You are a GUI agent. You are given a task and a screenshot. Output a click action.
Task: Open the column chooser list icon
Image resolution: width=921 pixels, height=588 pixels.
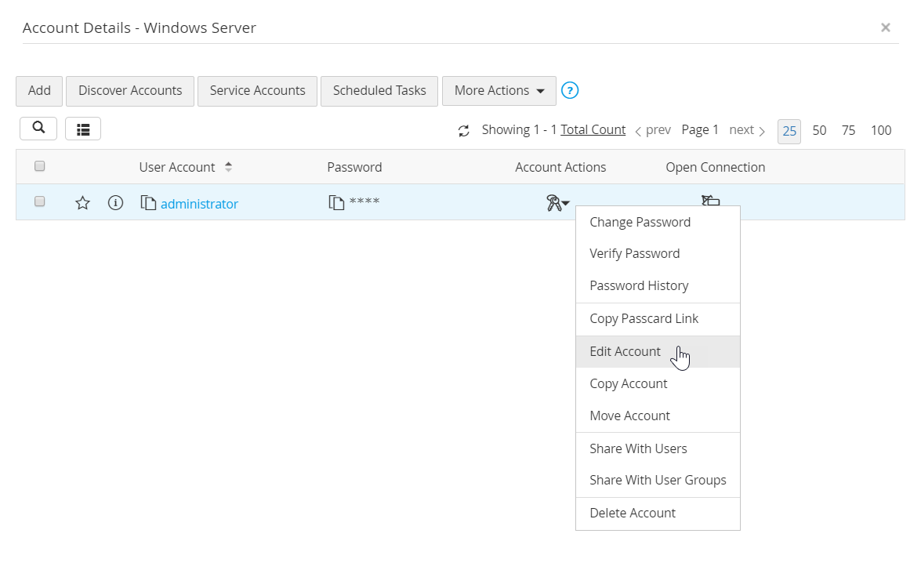click(83, 129)
